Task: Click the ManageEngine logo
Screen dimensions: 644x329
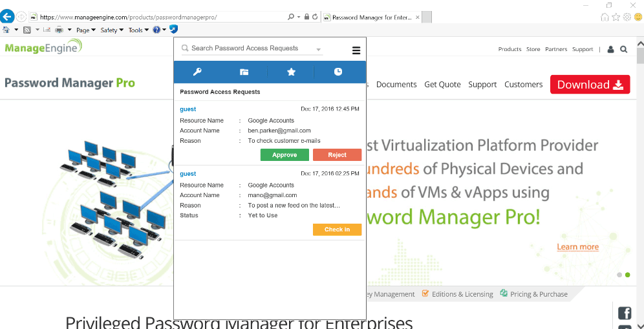Action: click(43, 47)
